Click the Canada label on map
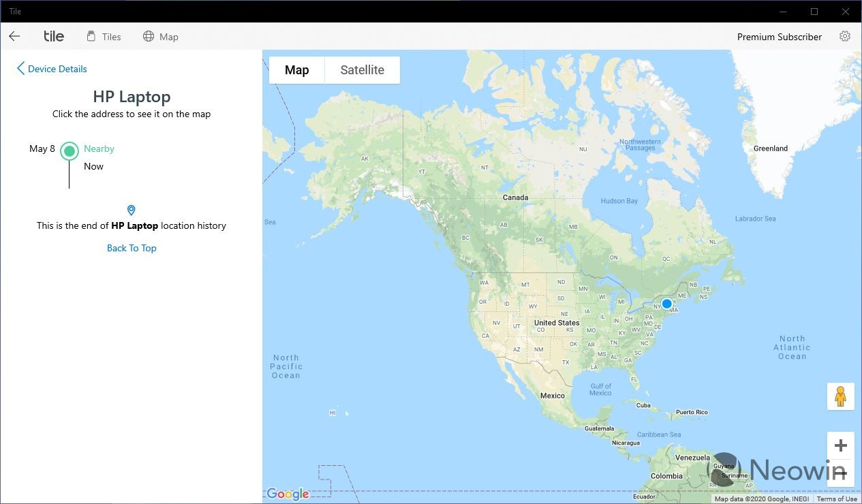 pyautogui.click(x=515, y=198)
